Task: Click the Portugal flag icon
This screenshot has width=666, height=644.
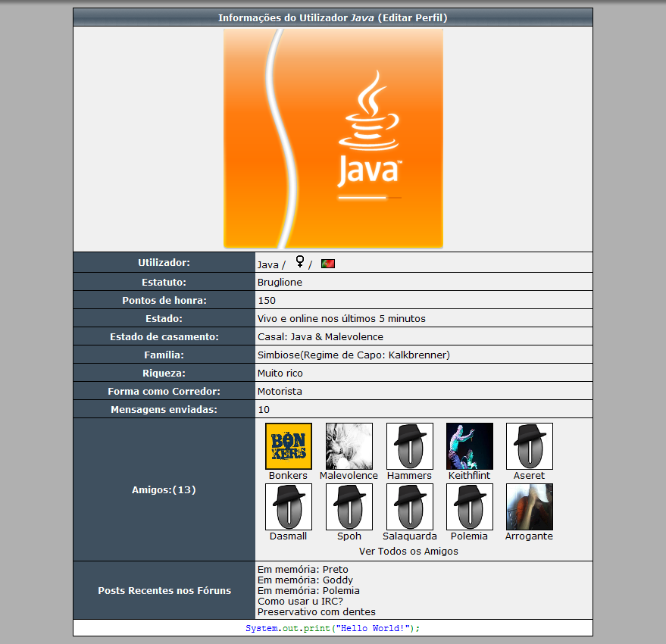Action: click(x=328, y=264)
